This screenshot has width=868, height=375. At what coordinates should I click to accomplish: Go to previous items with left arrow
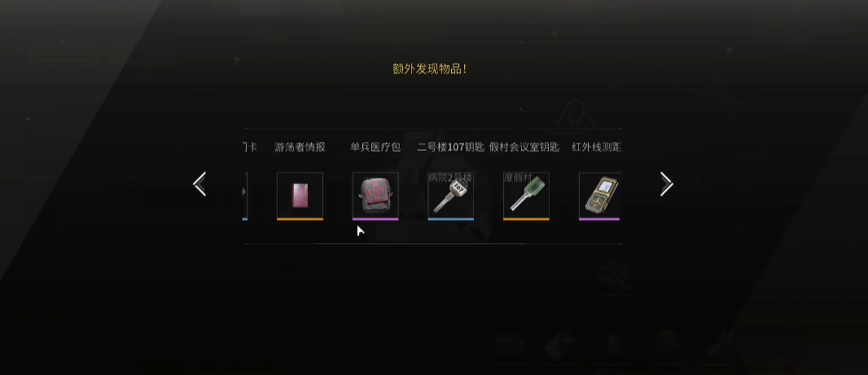[x=199, y=184]
